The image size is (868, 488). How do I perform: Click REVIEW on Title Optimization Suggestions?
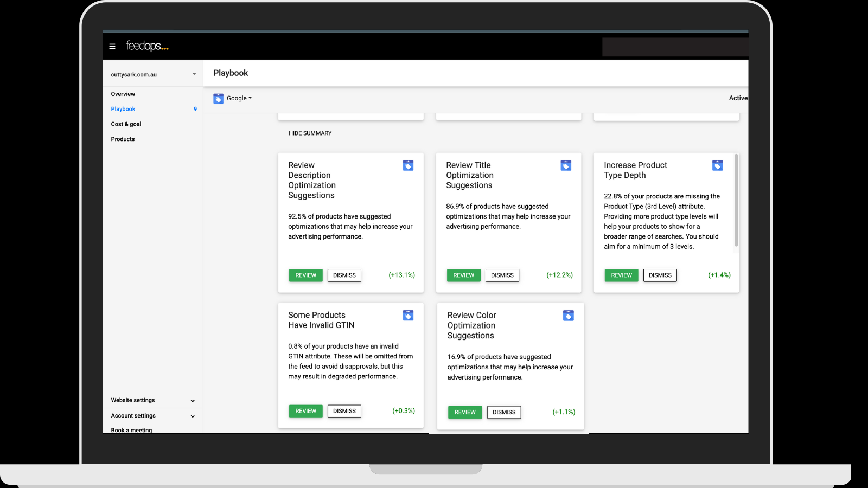pyautogui.click(x=463, y=275)
